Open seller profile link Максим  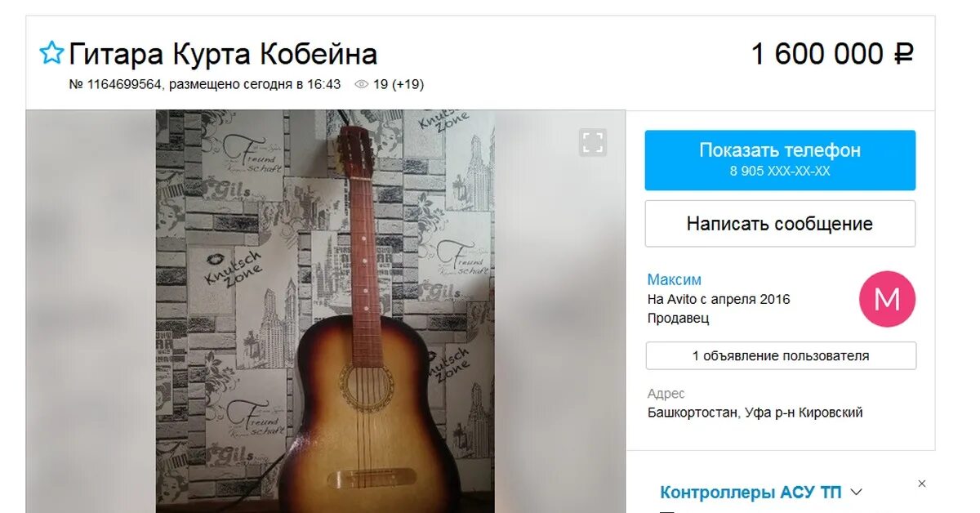[675, 280]
